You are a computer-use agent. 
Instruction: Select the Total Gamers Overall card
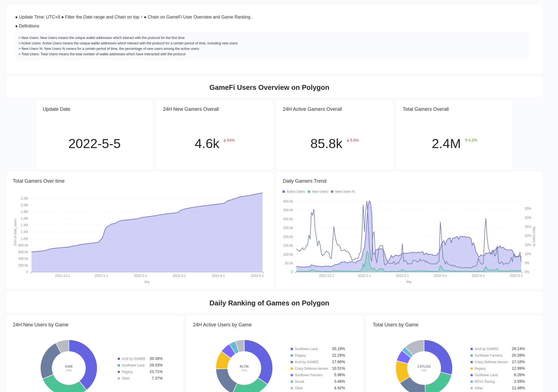click(x=454, y=135)
